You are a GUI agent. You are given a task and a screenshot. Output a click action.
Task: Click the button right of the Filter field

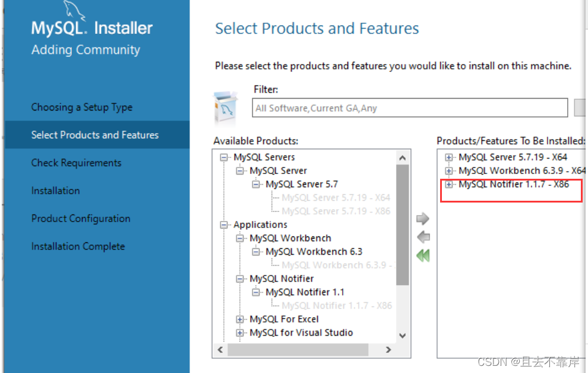click(581, 108)
